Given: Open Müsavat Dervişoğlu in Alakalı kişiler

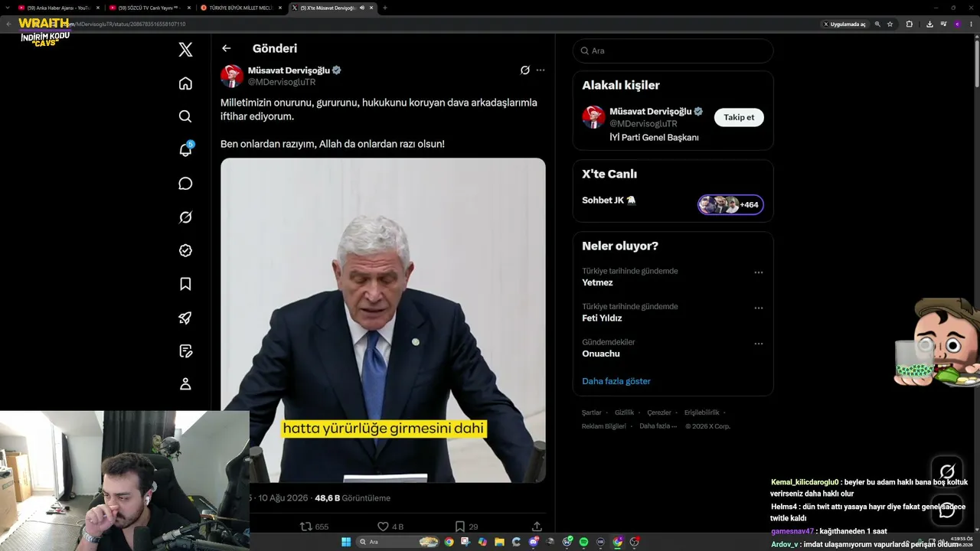Looking at the screenshot, I should (x=650, y=112).
